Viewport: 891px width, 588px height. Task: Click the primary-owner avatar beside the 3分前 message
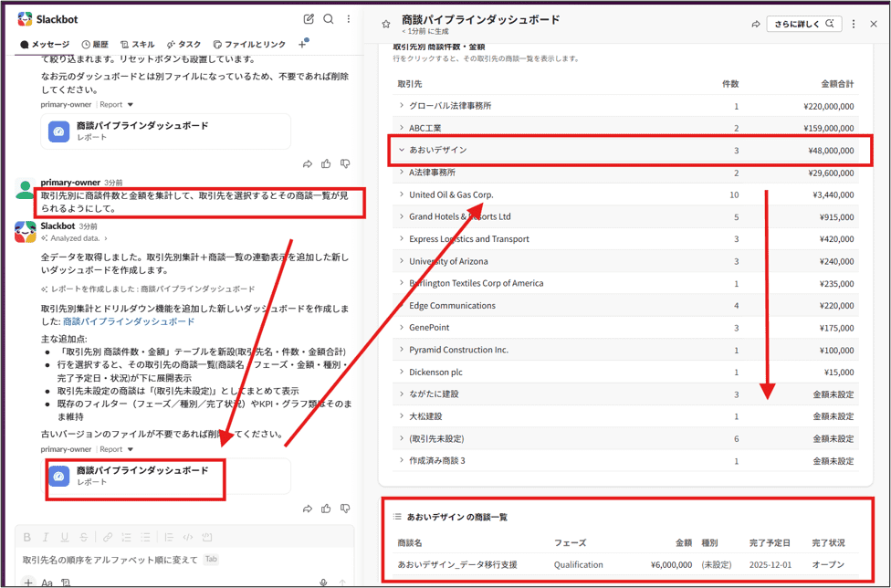[25, 188]
